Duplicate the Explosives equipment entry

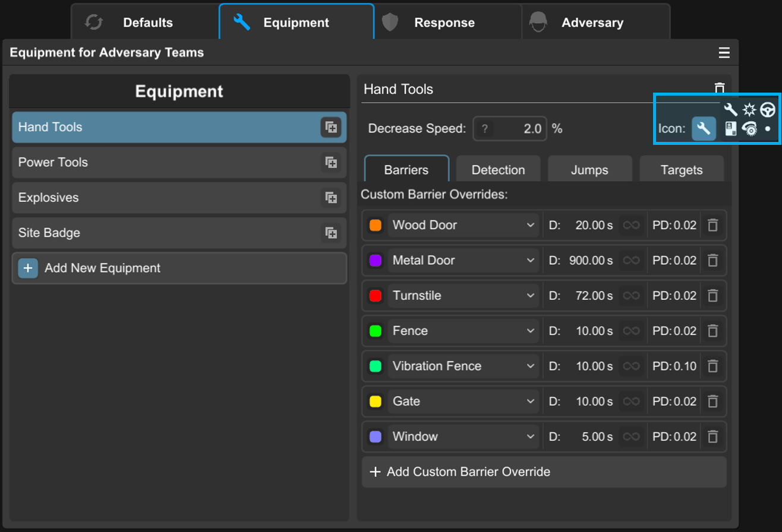tap(331, 198)
